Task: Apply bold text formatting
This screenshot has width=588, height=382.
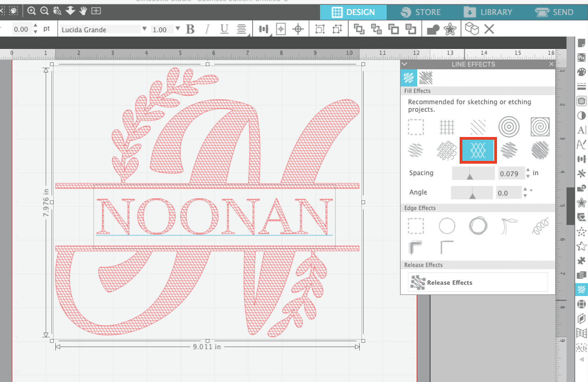Action: click(190, 29)
